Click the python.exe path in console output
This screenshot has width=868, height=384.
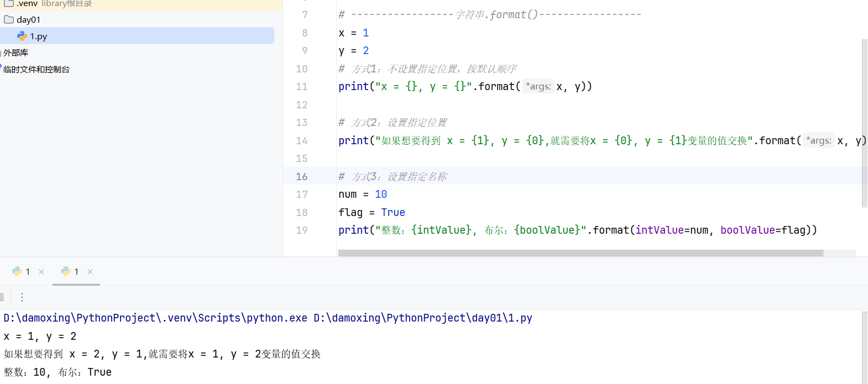pos(155,318)
